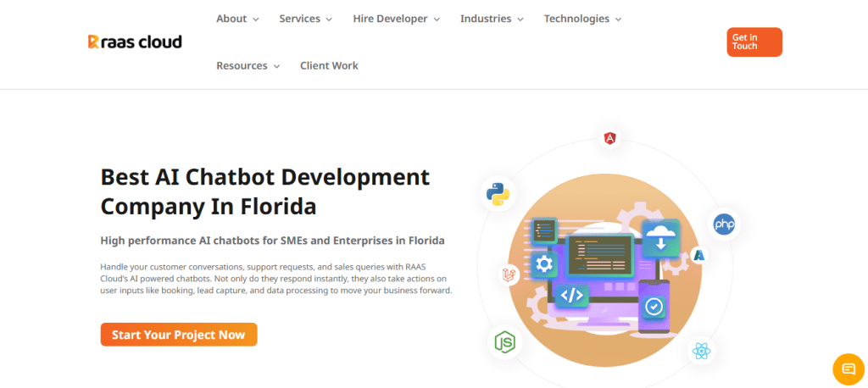Click the Python logo icon
868x388 pixels.
pyautogui.click(x=498, y=194)
